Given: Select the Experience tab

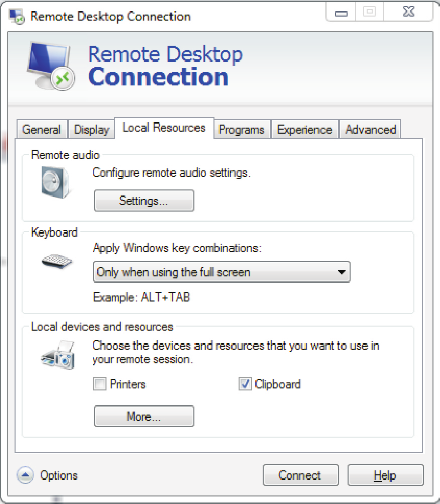Looking at the screenshot, I should (305, 129).
